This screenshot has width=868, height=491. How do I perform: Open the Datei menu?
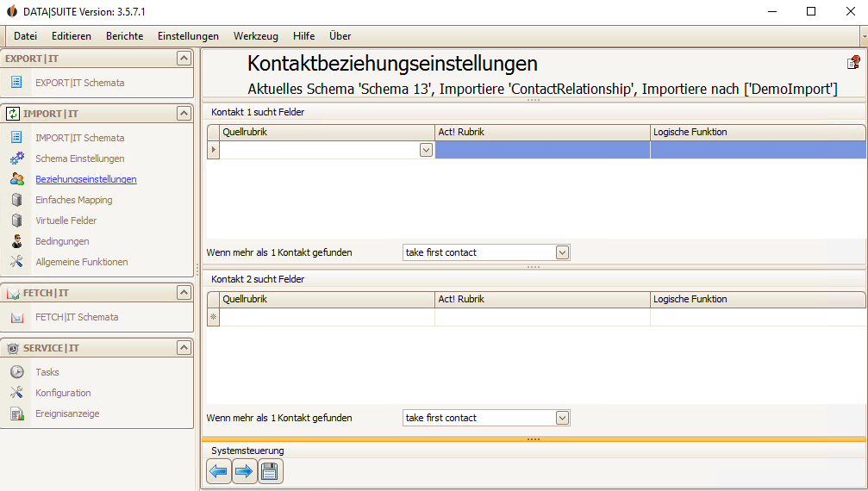26,36
